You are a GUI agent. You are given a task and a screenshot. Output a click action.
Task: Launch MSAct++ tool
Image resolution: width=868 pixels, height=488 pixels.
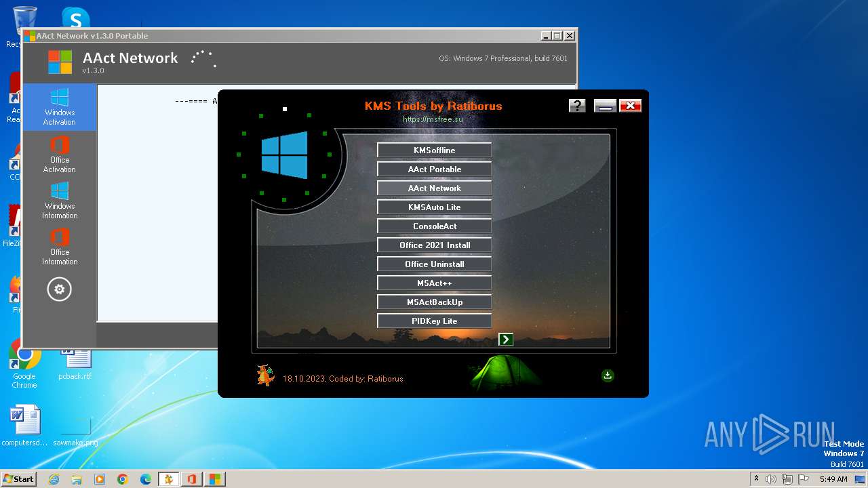[434, 283]
